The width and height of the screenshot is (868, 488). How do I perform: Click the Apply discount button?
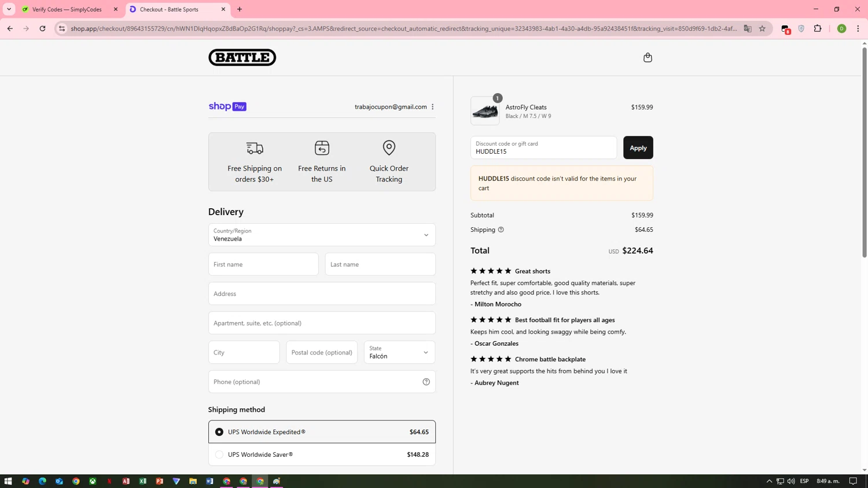pos(638,147)
